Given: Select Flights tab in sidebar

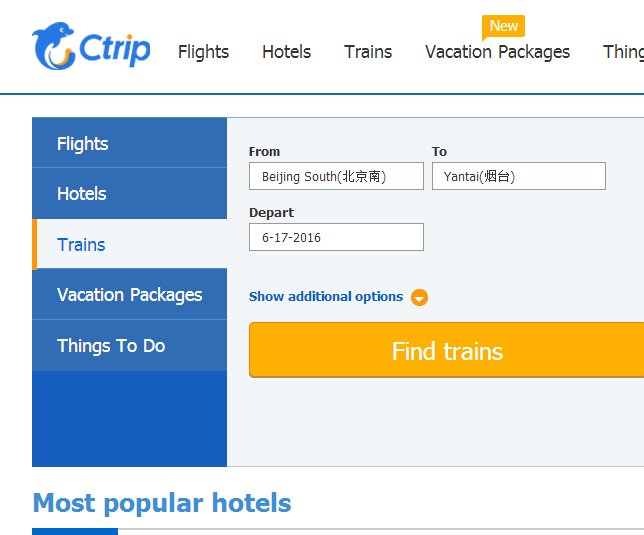Looking at the screenshot, I should pyautogui.click(x=129, y=143).
